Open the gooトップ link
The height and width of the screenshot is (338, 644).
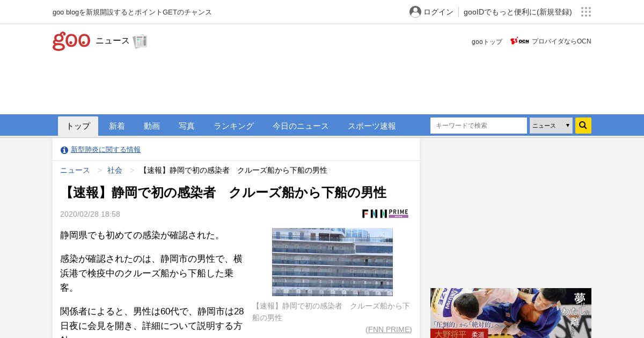pyautogui.click(x=487, y=41)
